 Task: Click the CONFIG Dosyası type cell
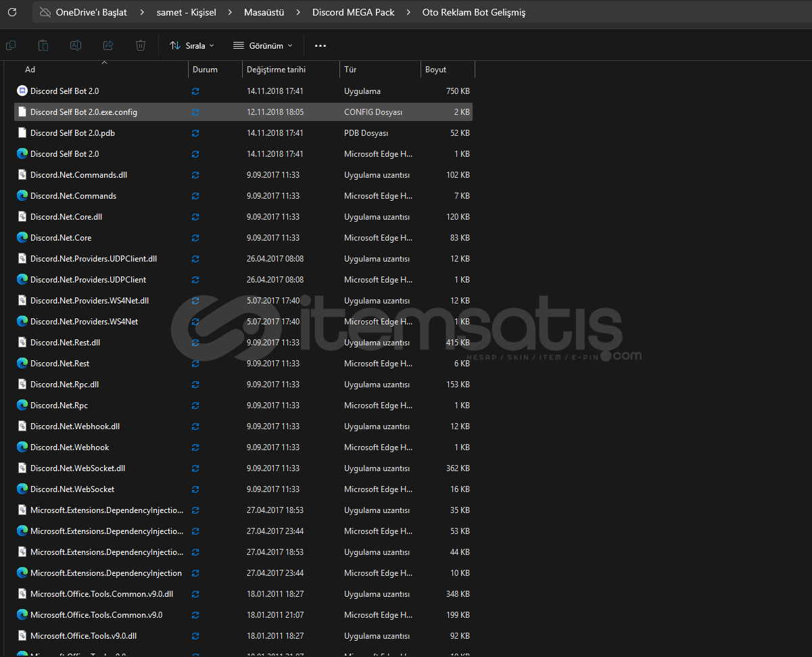pos(373,112)
